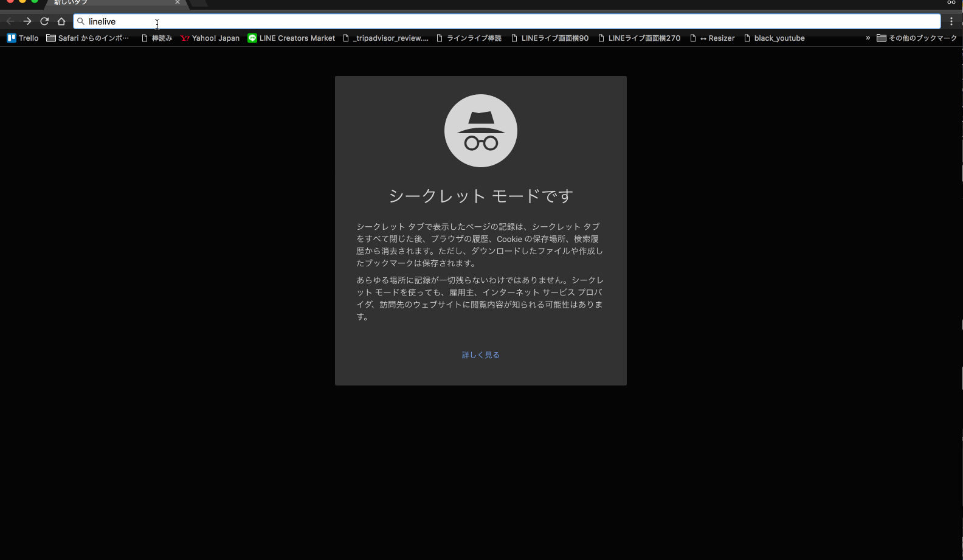Open the LINE Creators Market bookmark

tap(291, 38)
